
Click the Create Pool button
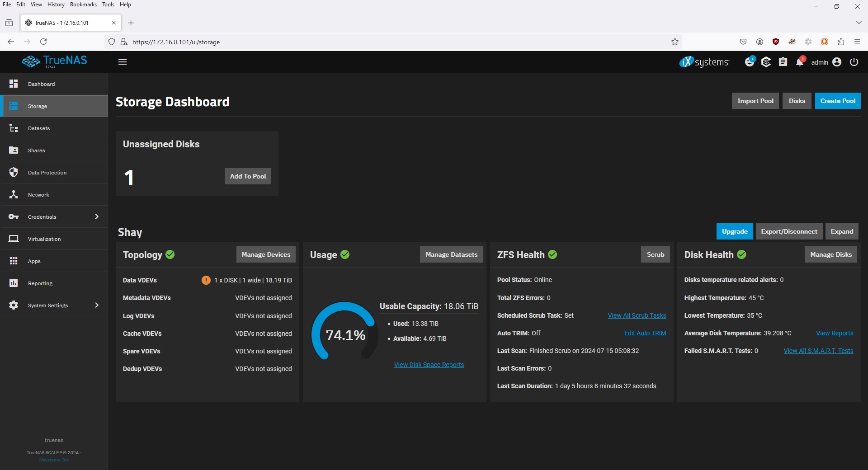click(x=838, y=101)
